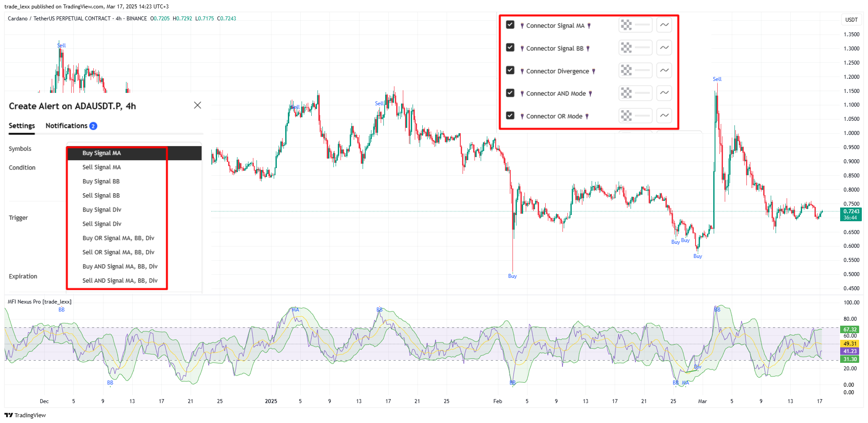Toggle Connector Signal MA checkbox

pos(510,25)
